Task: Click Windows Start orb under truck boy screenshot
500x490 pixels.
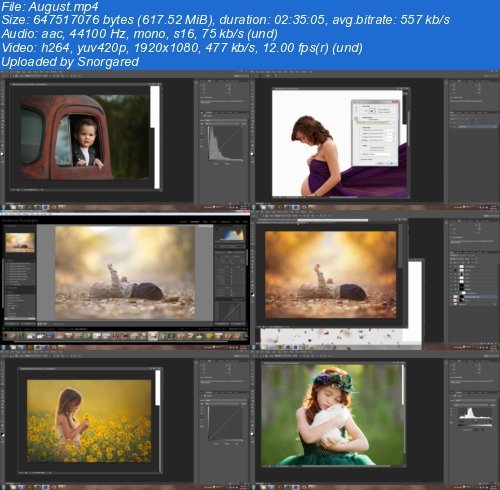Action: pos(3,207)
